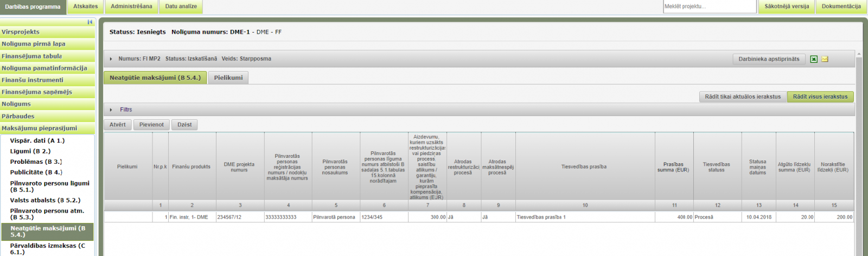The width and height of the screenshot is (868, 256).
Task: Collapse the left sidebar with the arrow icon
Action: 90,22
